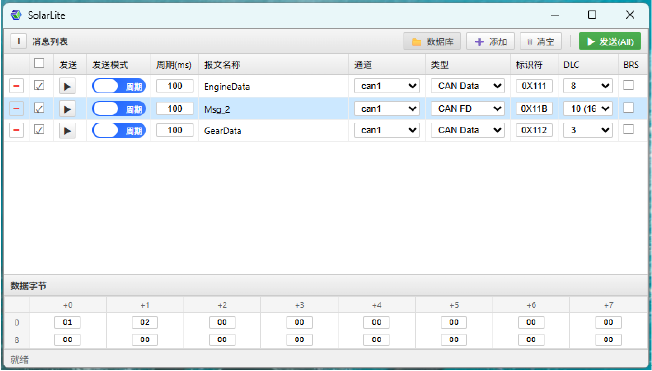Click the 就绪 status bar text
The height and width of the screenshot is (371, 652).
[20, 360]
